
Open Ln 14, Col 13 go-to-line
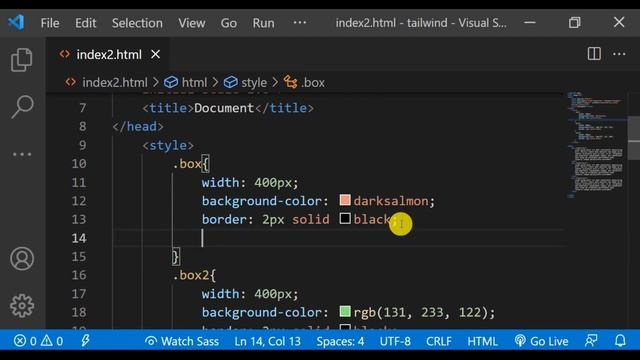[x=267, y=341]
